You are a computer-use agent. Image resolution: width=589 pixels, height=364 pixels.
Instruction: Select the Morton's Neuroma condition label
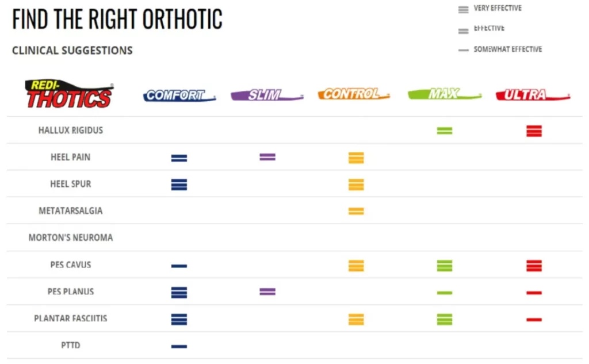coord(71,237)
